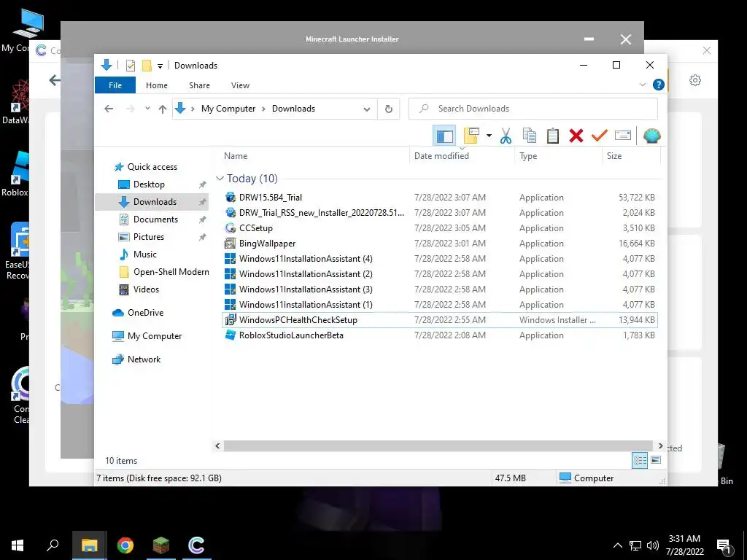Go back using the back arrow
This screenshot has height=560, width=747.
tap(109, 109)
